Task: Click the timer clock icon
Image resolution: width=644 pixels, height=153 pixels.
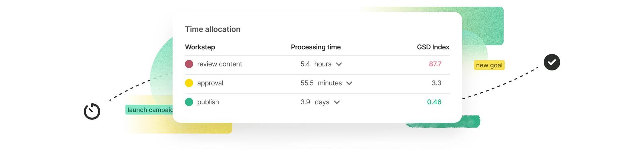Action: [x=92, y=111]
